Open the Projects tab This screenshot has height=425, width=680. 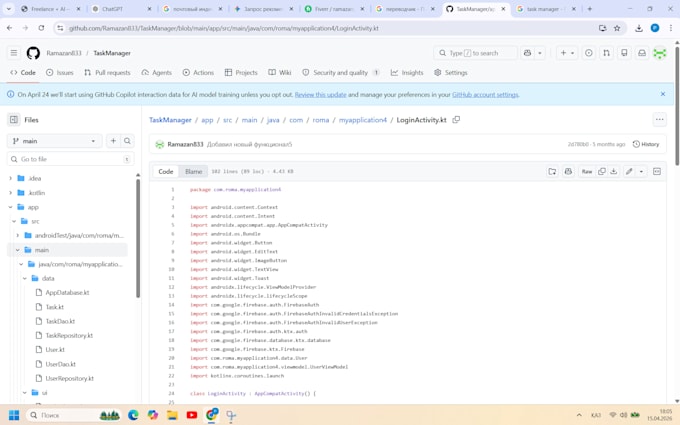[241, 72]
